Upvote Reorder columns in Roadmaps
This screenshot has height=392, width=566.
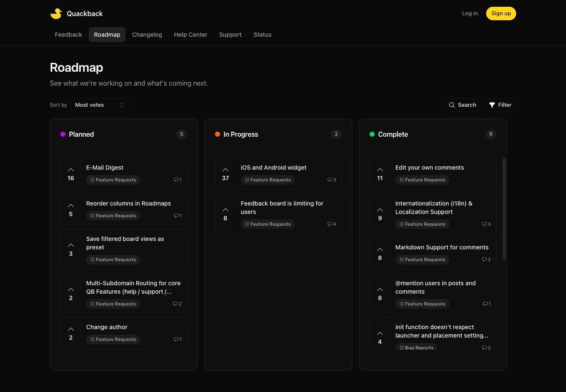click(x=71, y=210)
